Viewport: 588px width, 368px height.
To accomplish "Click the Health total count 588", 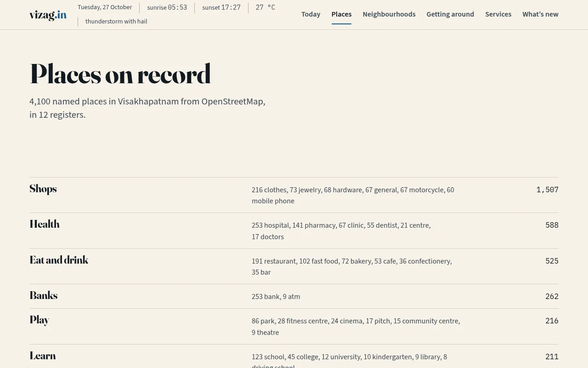I will pos(552,225).
